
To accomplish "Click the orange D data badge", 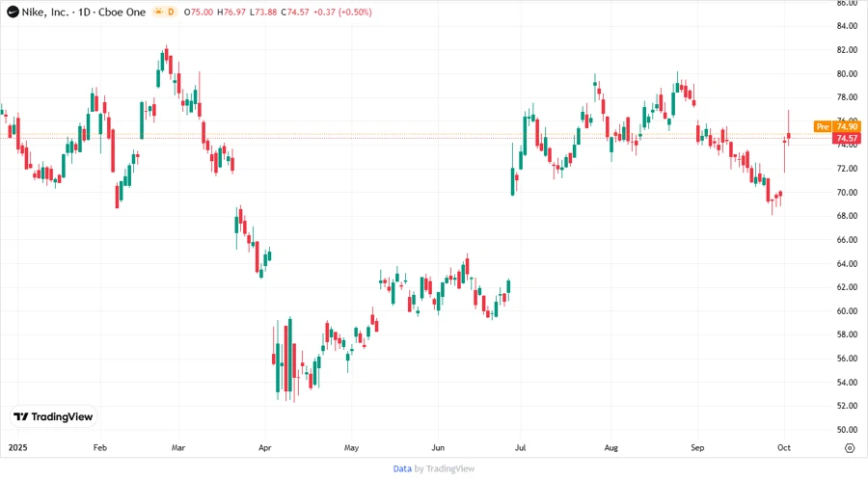I will tap(171, 12).
